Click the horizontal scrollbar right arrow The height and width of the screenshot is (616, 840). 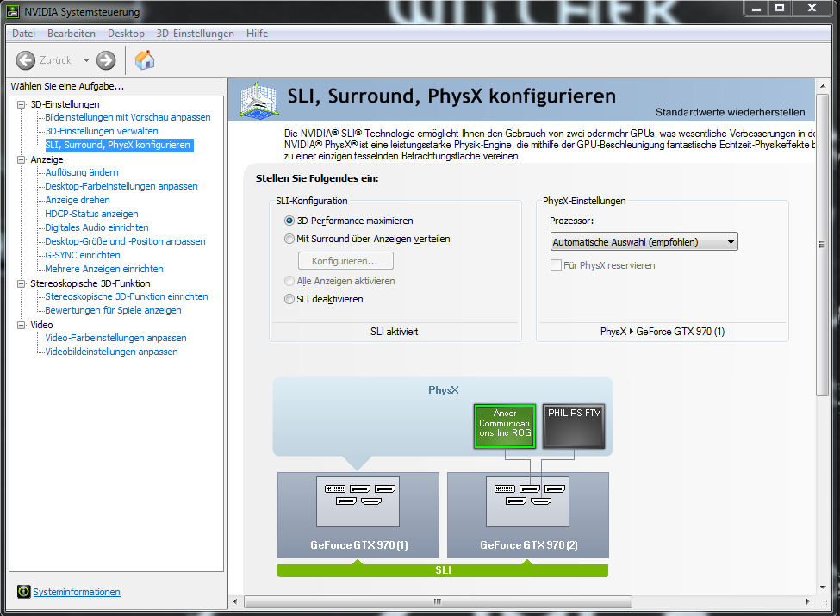click(807, 601)
